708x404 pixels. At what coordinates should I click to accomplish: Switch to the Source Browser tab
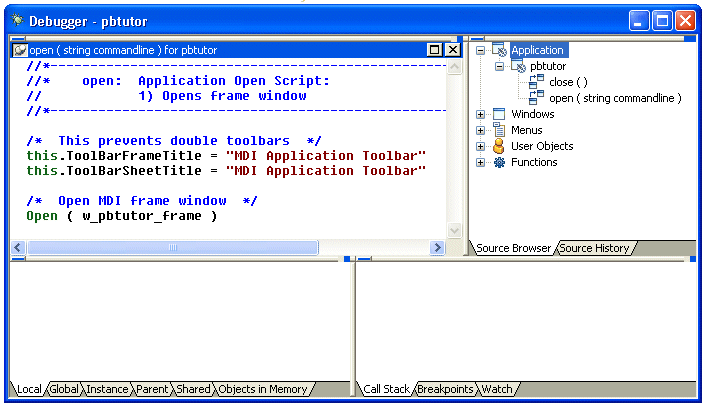tap(513, 248)
